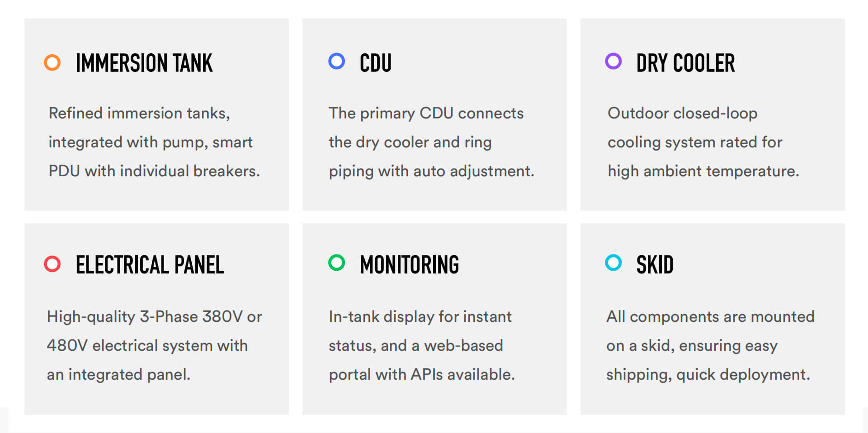Viewport: 868px width, 433px height.
Task: Click the skid mounting description text
Action: [710, 345]
